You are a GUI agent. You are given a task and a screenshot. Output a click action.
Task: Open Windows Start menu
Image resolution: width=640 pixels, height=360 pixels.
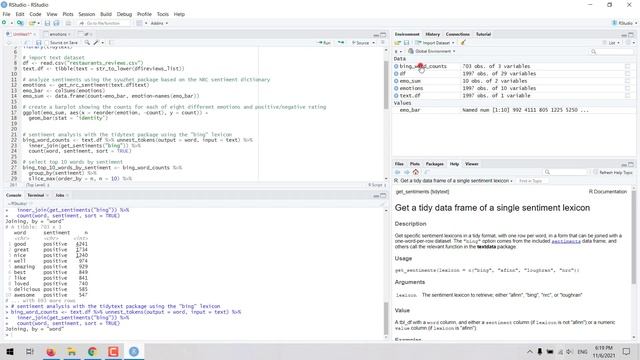pos(10,351)
